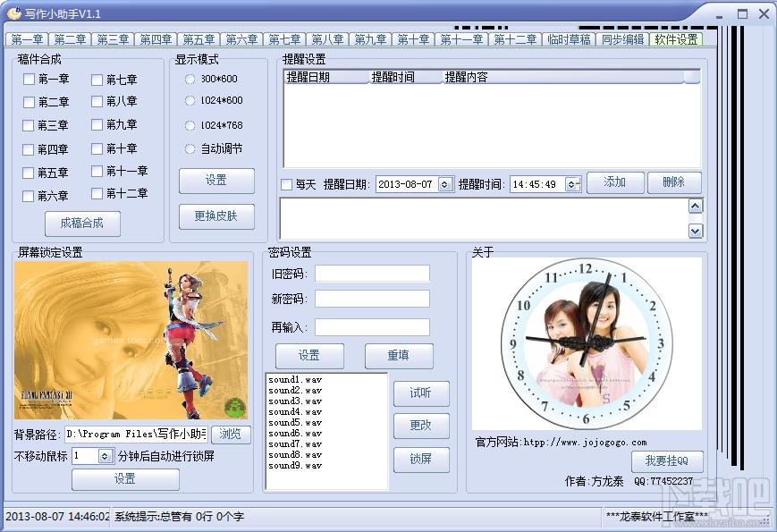
Task: Select the 软件设置 tab
Action: point(676,39)
